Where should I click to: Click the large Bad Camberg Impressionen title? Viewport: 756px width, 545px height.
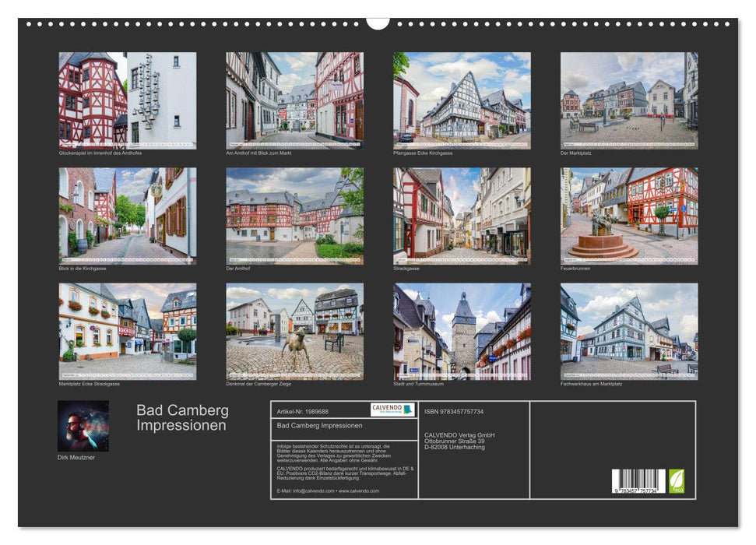point(182,417)
